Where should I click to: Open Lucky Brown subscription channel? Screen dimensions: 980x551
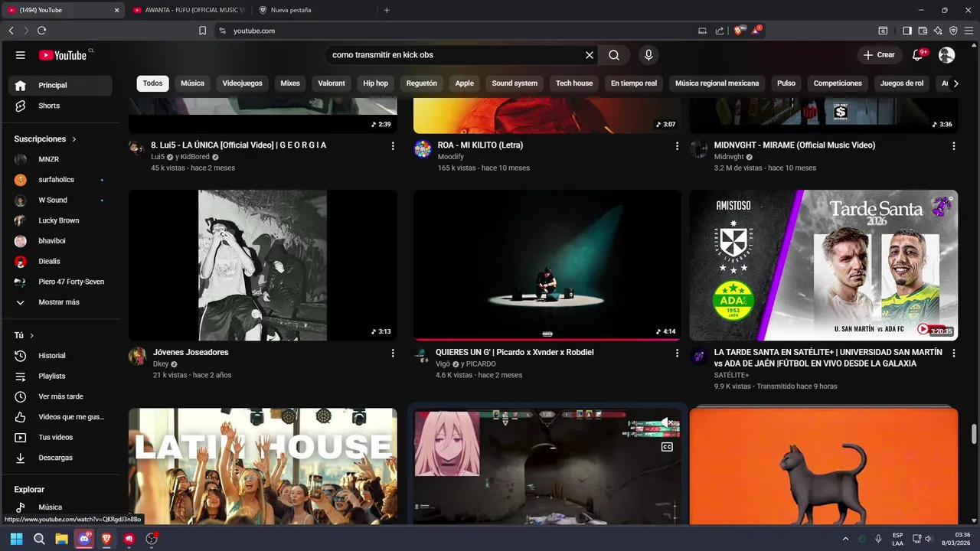(60, 220)
